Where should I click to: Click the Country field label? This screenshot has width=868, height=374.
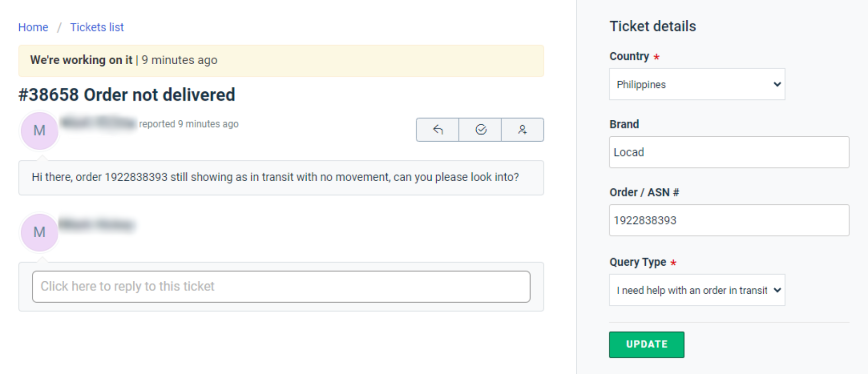[x=629, y=56]
